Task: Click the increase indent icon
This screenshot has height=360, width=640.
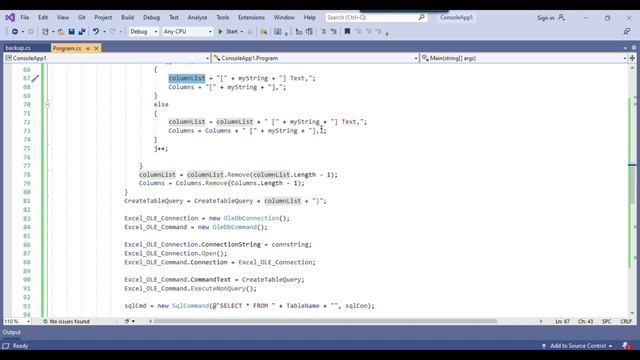Action: [x=309, y=31]
